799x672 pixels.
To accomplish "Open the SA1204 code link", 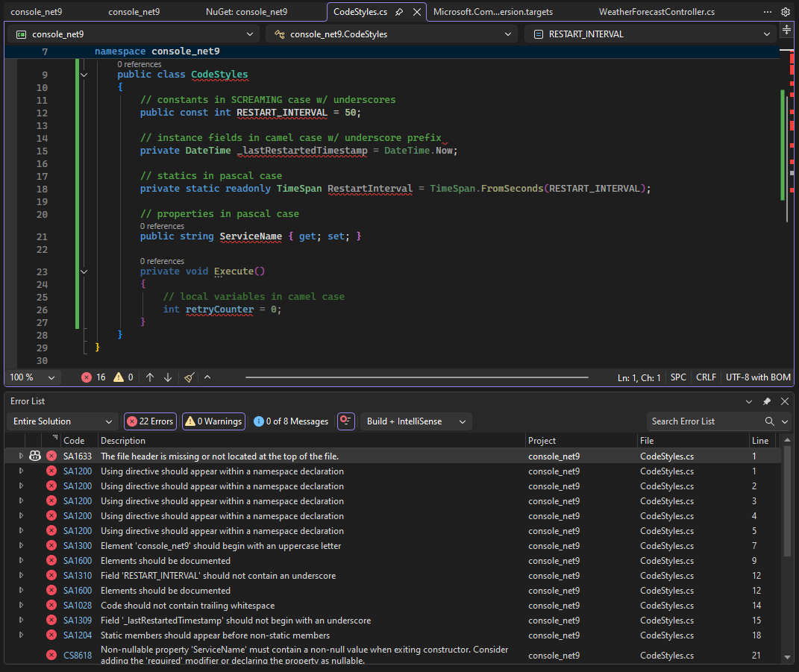I will (x=78, y=635).
